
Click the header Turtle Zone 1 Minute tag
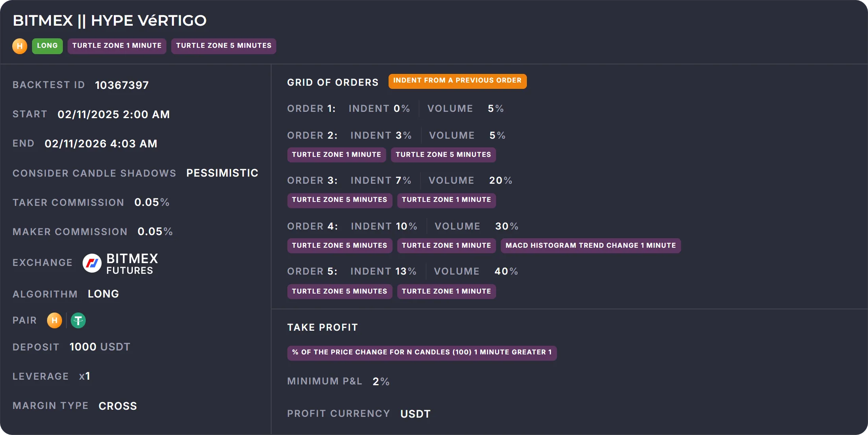117,46
